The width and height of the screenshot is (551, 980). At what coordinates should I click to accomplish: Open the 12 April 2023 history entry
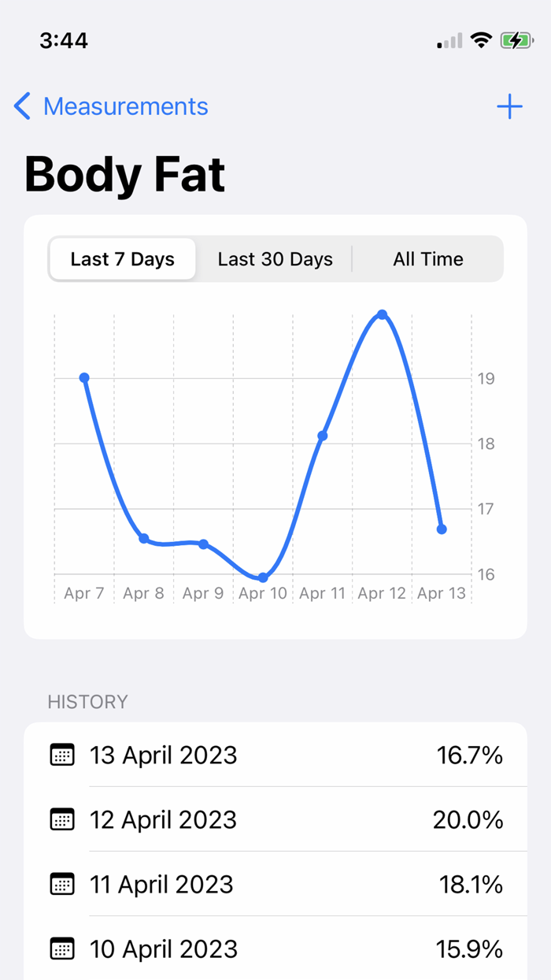coord(275,819)
